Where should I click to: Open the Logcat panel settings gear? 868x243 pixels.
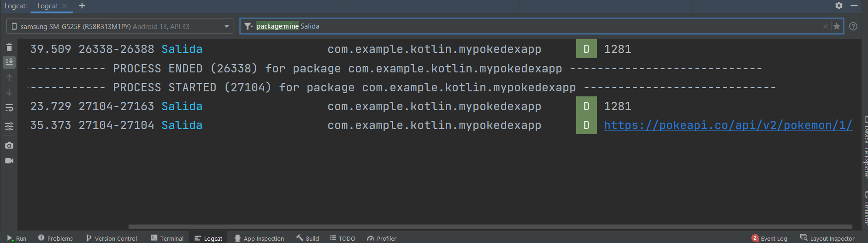[x=839, y=6]
